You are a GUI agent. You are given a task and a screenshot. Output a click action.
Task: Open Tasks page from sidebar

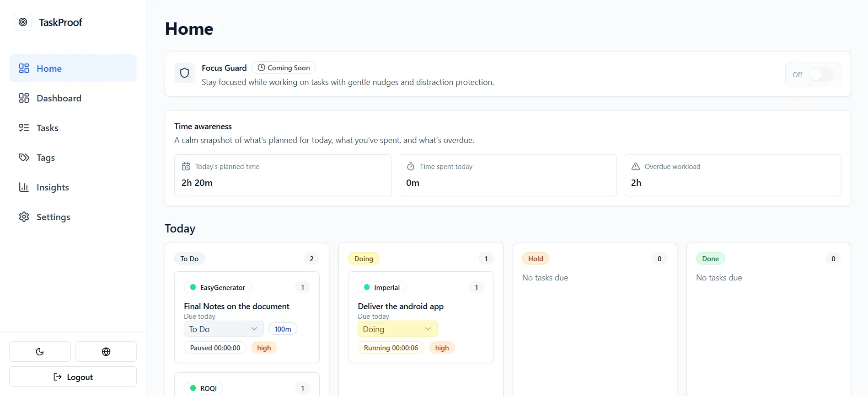[x=73, y=128]
